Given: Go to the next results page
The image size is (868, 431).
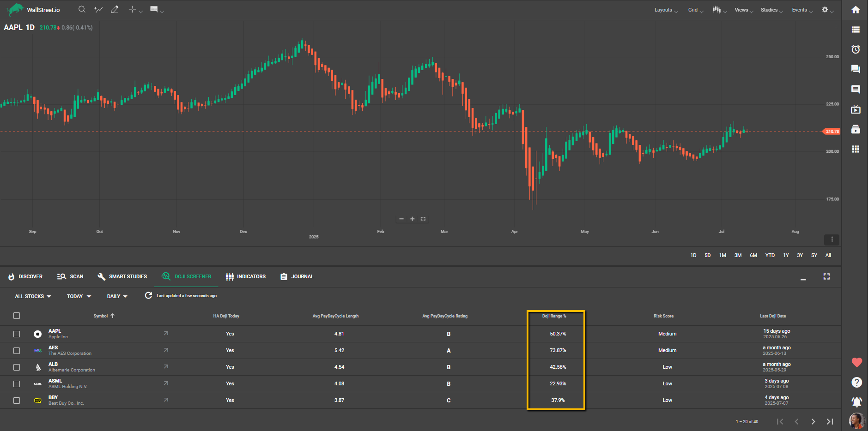Looking at the screenshot, I should pyautogui.click(x=813, y=421).
